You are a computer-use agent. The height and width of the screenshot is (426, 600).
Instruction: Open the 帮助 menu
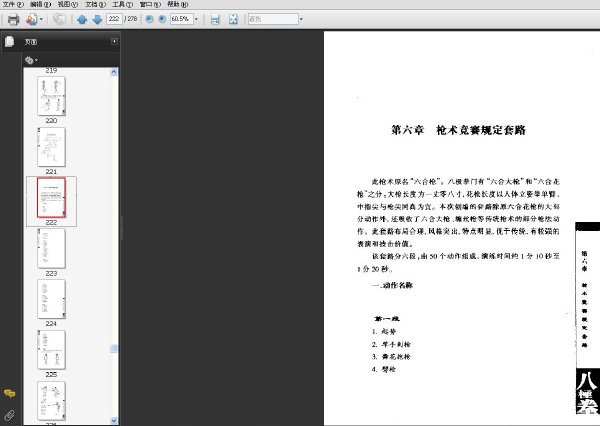(178, 4)
